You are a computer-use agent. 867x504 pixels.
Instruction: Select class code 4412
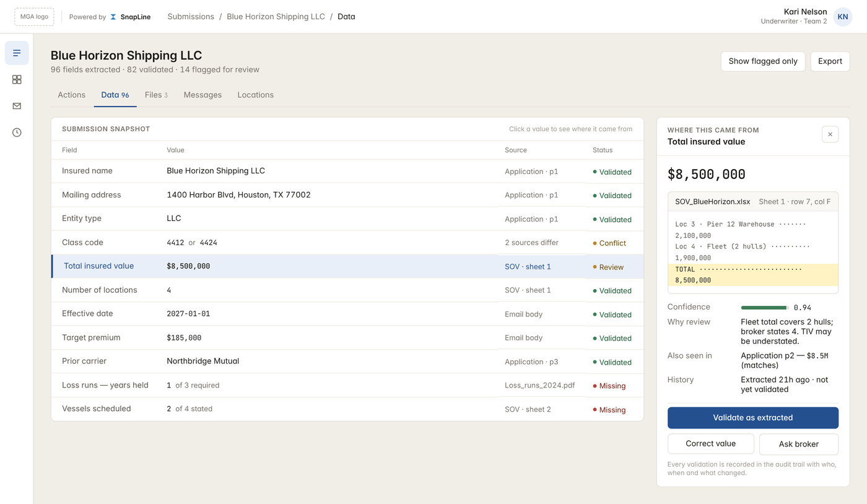[175, 243]
